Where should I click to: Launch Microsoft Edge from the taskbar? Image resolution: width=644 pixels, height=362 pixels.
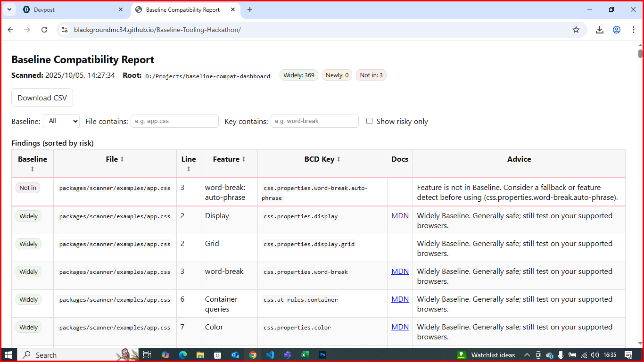coord(183,355)
